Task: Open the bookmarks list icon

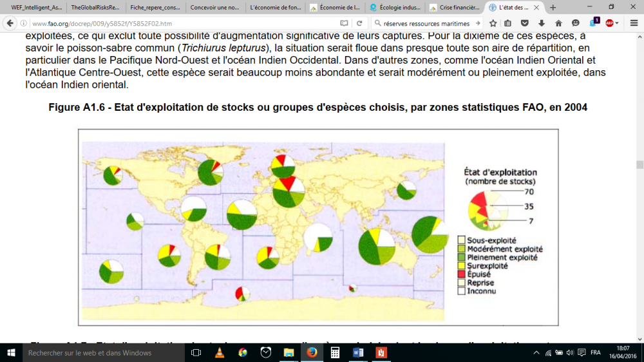Action: click(509, 23)
